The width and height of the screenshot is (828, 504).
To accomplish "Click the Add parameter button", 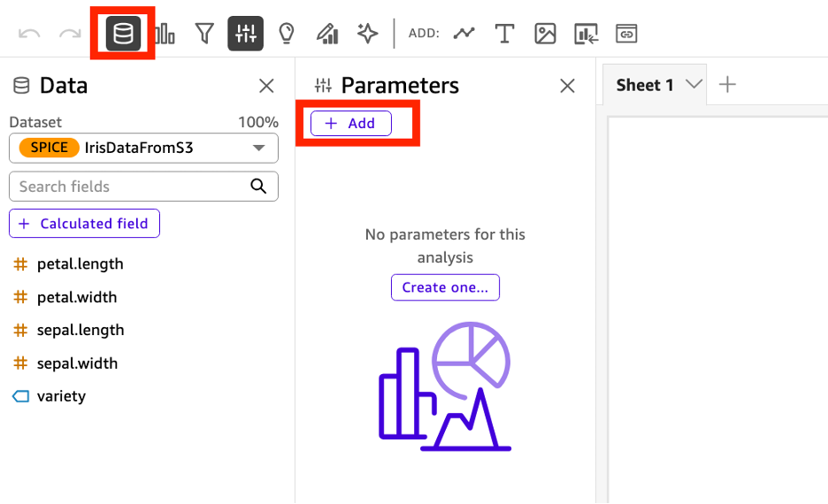I will pyautogui.click(x=350, y=124).
